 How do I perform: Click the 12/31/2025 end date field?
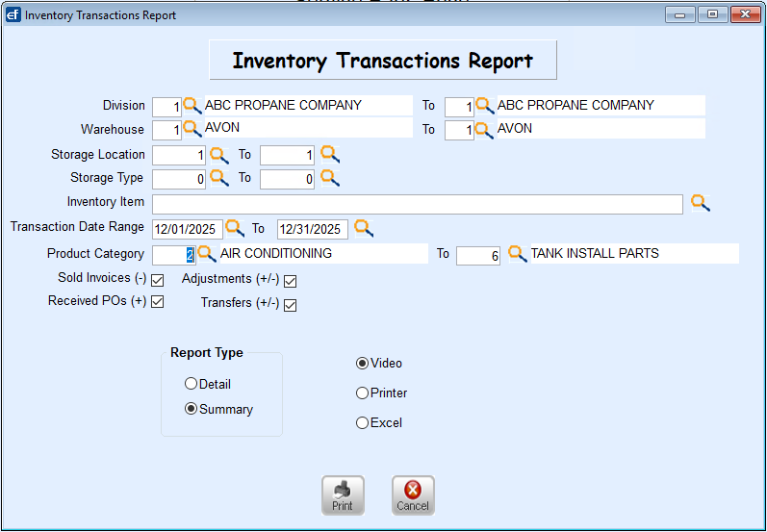coord(313,229)
